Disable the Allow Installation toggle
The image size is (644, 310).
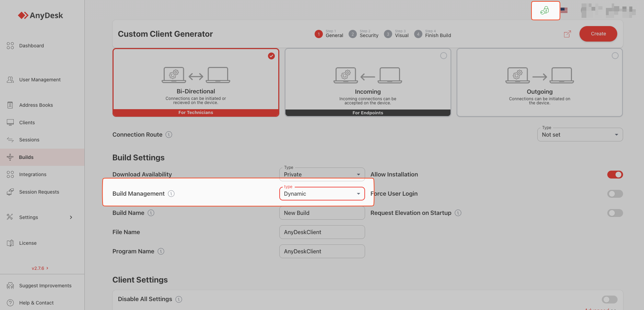[x=615, y=174]
